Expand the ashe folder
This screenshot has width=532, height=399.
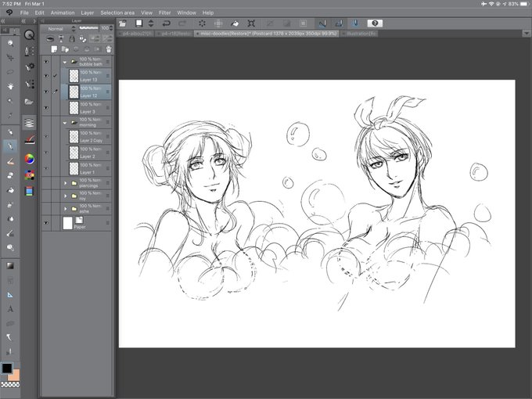click(66, 209)
